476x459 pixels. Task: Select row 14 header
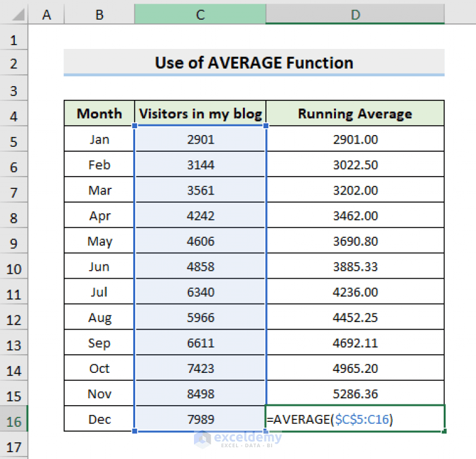[x=14, y=368]
